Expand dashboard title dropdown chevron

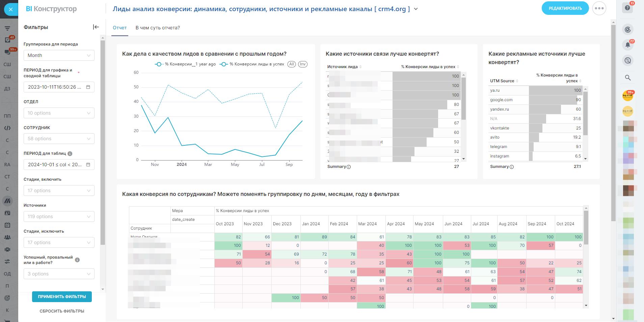tap(416, 9)
